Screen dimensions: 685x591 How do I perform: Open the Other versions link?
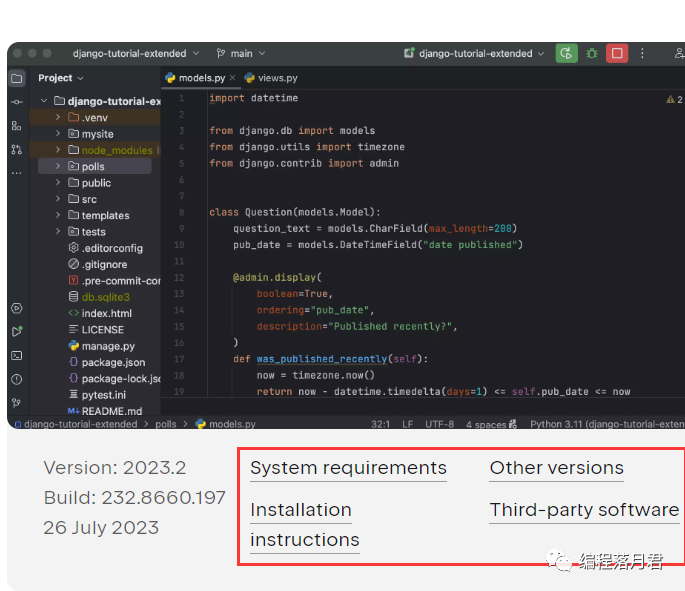click(x=556, y=468)
